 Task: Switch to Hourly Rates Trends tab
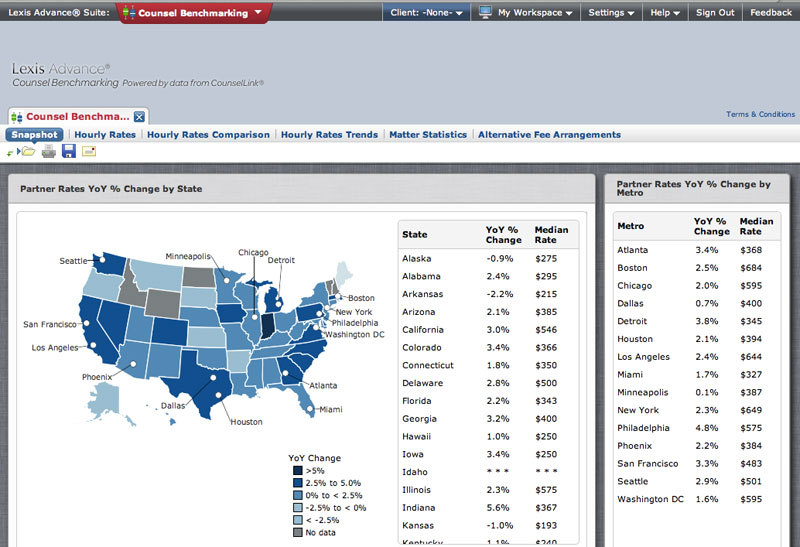pyautogui.click(x=329, y=135)
